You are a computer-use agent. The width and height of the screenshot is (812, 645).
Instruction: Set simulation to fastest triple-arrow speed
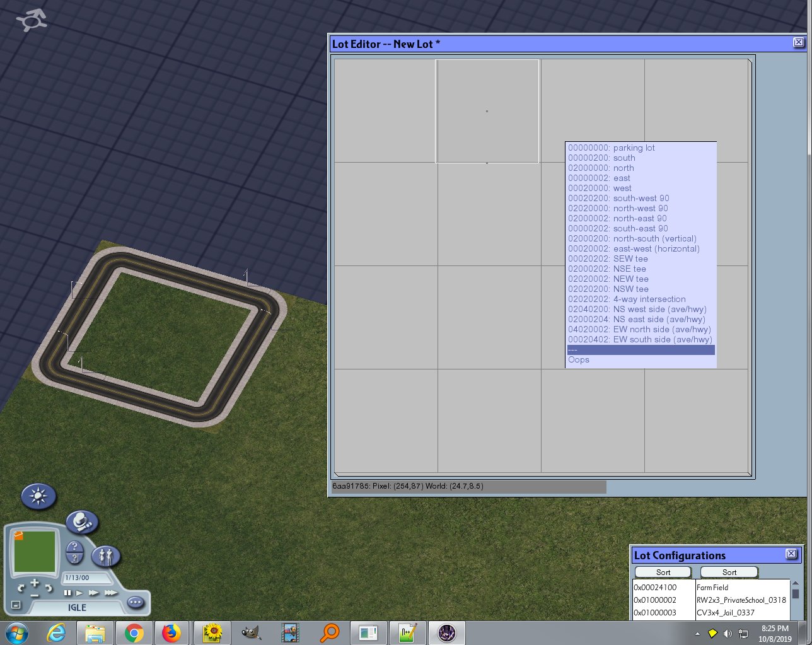click(111, 593)
